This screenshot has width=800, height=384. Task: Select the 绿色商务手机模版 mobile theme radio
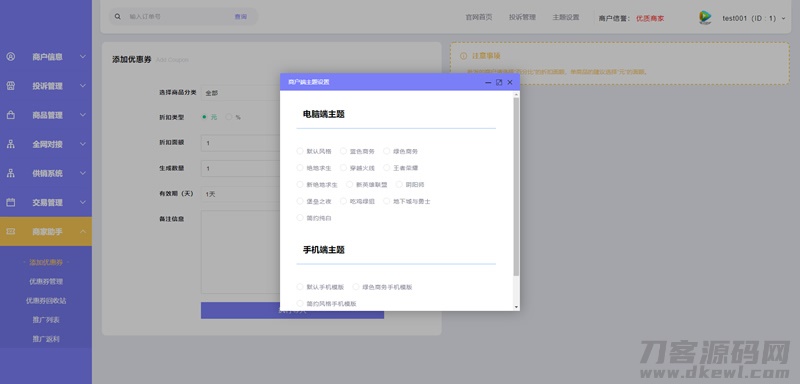coord(356,287)
